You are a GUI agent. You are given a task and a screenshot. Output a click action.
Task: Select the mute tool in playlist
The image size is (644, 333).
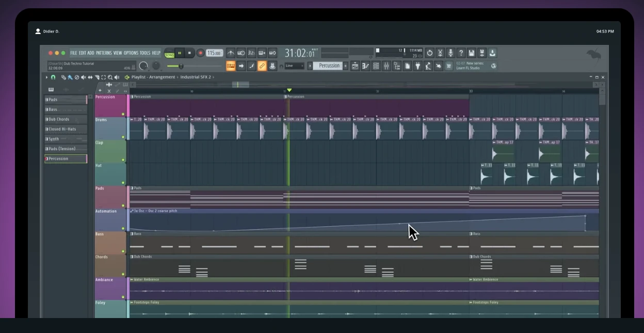83,77
